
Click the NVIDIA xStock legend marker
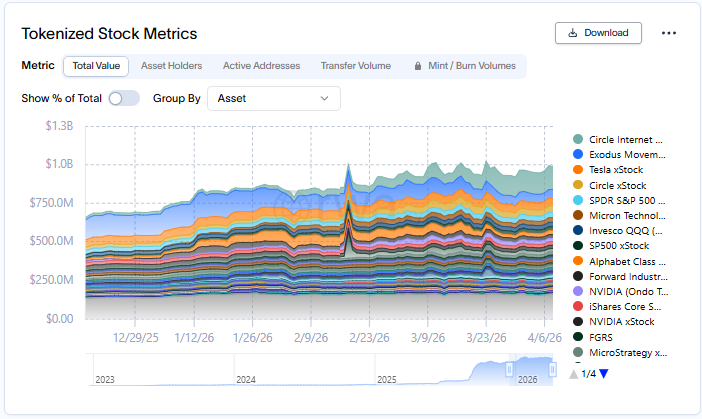[x=578, y=322]
